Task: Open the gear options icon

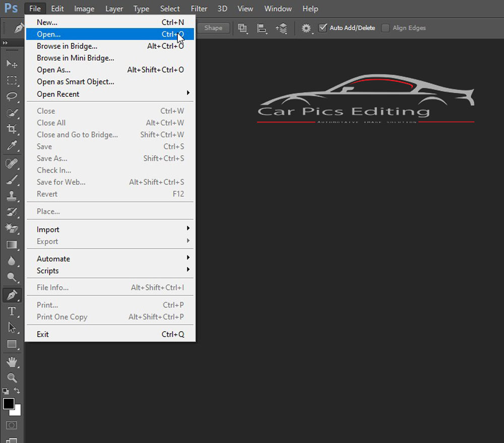Action: (306, 28)
